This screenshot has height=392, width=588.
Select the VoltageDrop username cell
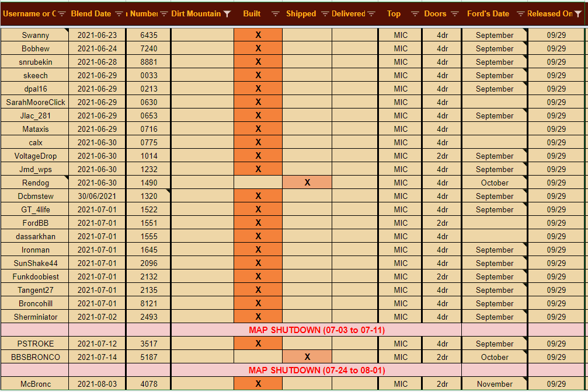coord(35,156)
